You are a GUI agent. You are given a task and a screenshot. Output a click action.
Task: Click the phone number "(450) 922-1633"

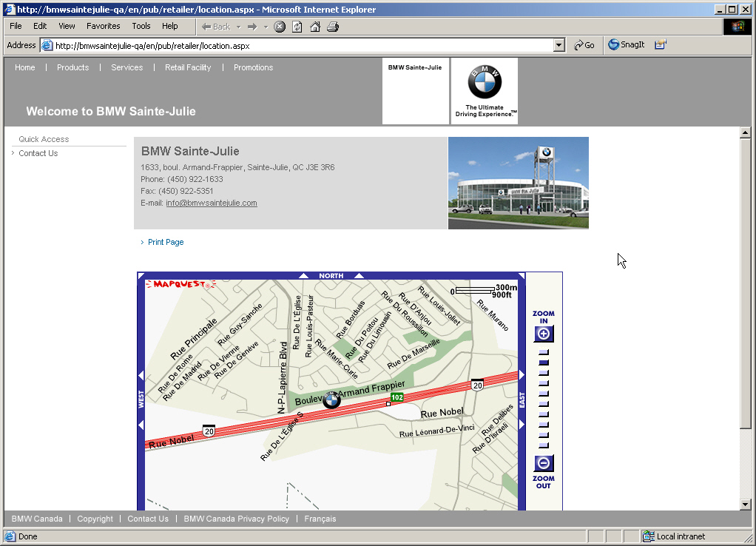(195, 180)
